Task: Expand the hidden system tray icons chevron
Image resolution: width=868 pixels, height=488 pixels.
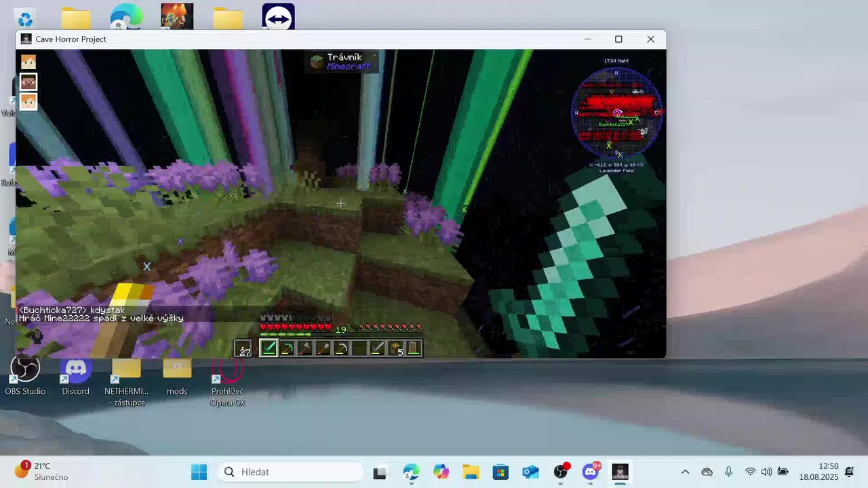Action: point(685,472)
